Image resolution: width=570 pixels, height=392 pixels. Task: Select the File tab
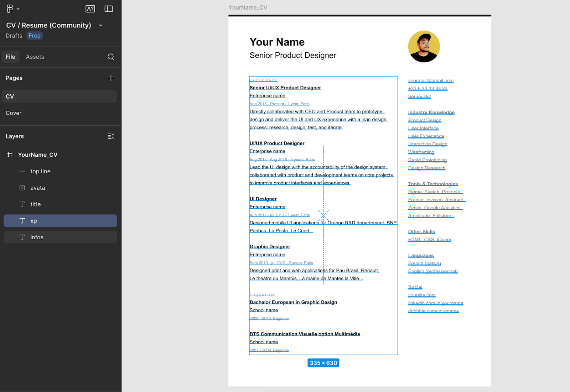tap(11, 57)
